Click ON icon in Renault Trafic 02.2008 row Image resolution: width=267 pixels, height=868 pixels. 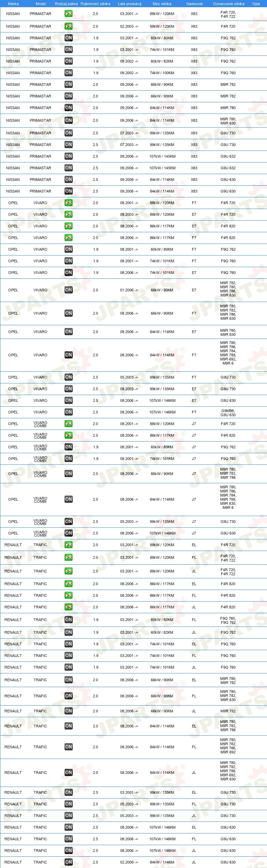pyautogui.click(x=69, y=862)
